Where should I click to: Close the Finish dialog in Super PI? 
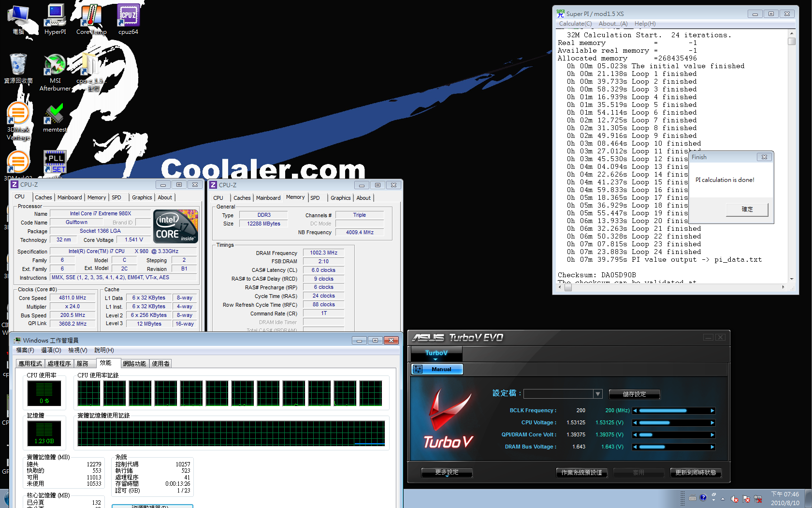[764, 157]
